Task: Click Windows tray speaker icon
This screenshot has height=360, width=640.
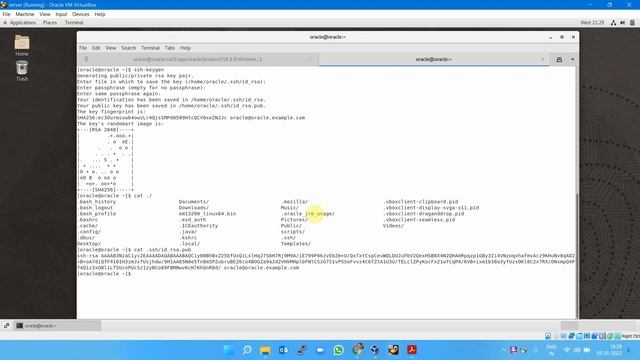Action: pos(577,350)
